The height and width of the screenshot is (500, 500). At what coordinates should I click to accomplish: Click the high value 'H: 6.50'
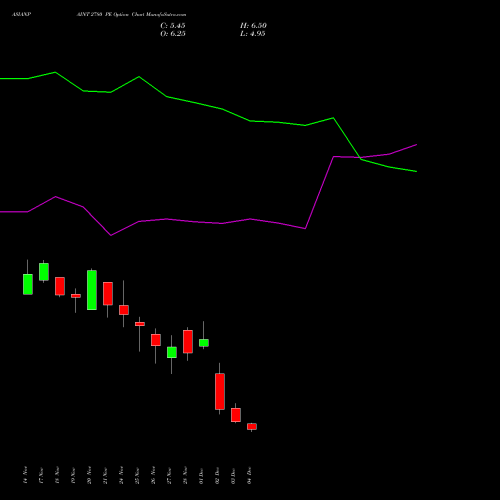[253, 26]
